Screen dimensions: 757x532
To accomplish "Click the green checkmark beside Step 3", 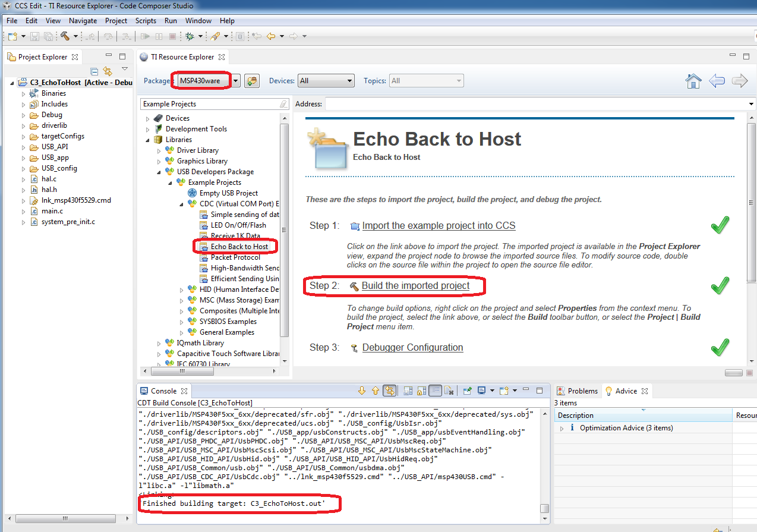I will [720, 347].
